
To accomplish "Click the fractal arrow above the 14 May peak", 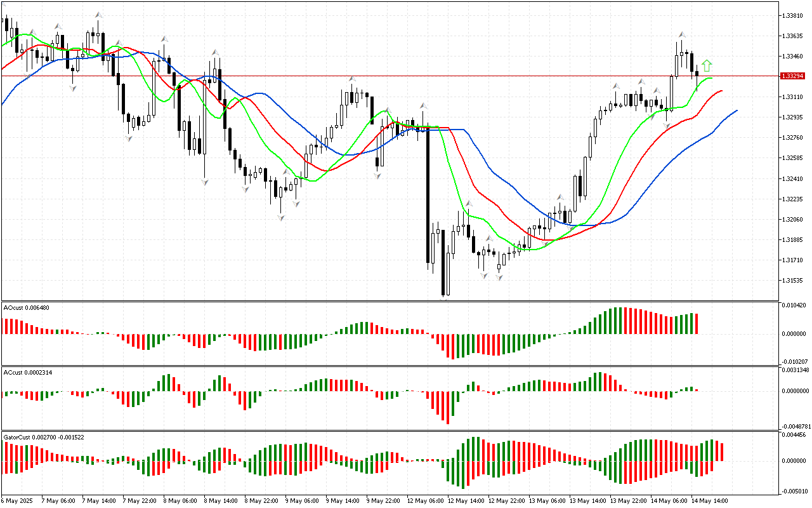I will tap(681, 34).
